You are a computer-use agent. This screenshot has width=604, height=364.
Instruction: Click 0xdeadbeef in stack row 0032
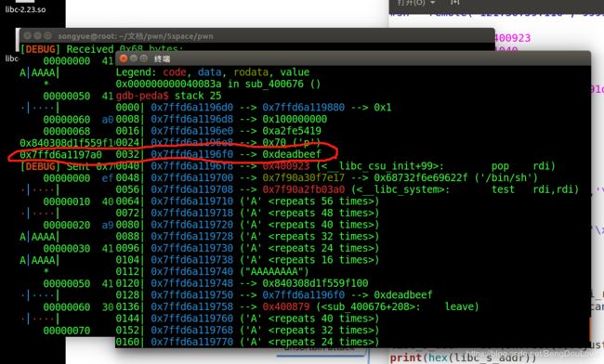pyautogui.click(x=292, y=154)
